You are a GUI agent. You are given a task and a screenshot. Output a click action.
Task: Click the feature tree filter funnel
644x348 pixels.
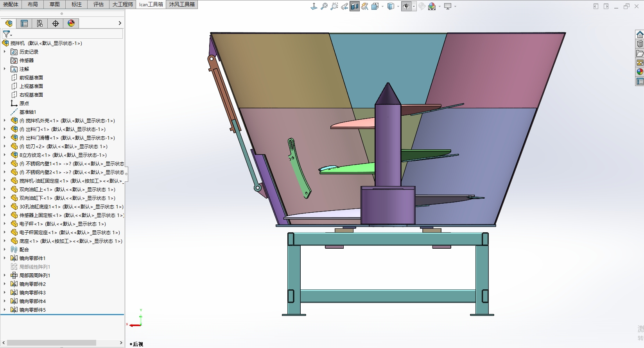[7, 34]
